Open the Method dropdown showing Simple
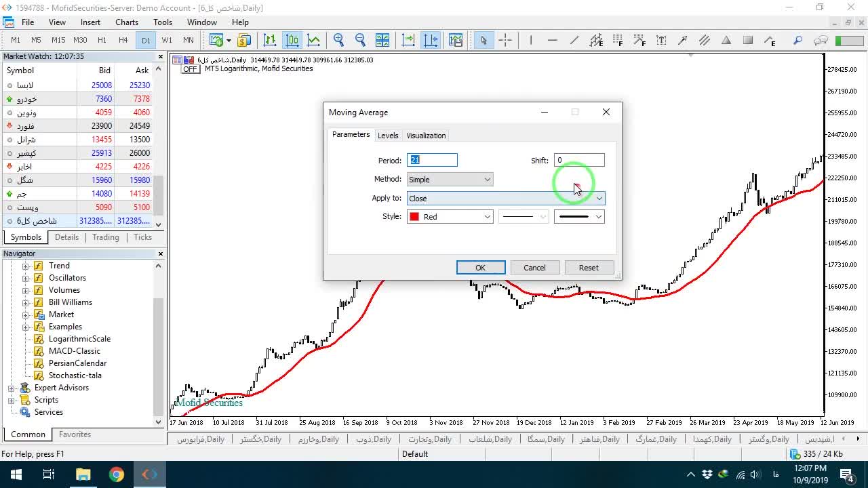 pyautogui.click(x=450, y=180)
